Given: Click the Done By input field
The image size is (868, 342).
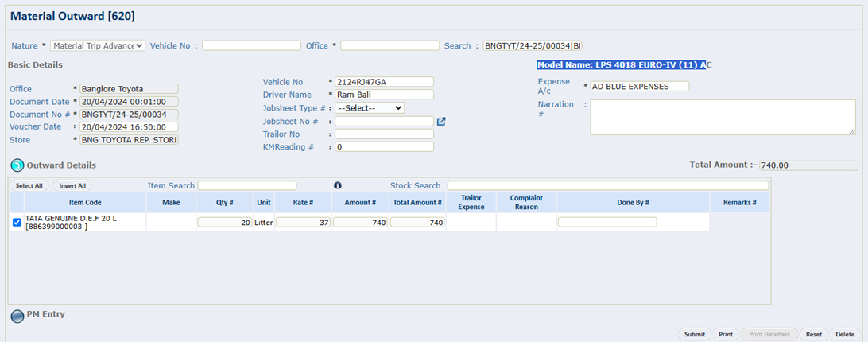Looking at the screenshot, I should (607, 223).
